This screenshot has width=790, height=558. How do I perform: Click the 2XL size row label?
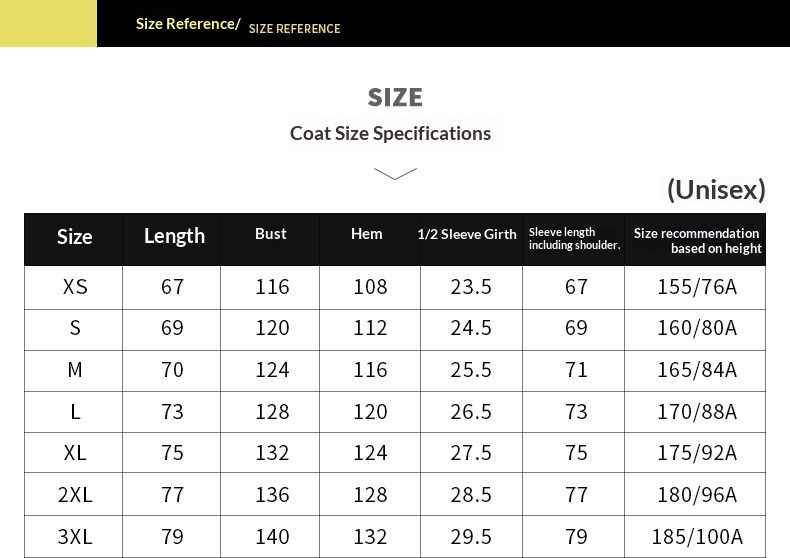(x=75, y=494)
